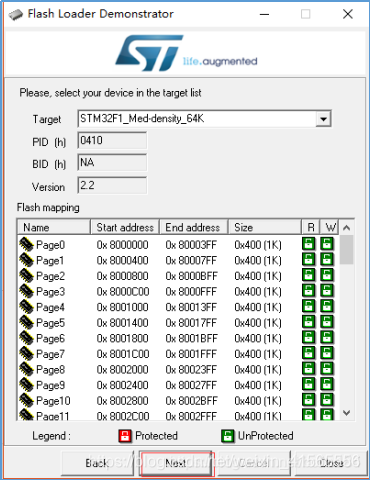This screenshot has width=370, height=480.
Task: Select start address 0x 8000000 of Page0
Action: pos(122,245)
